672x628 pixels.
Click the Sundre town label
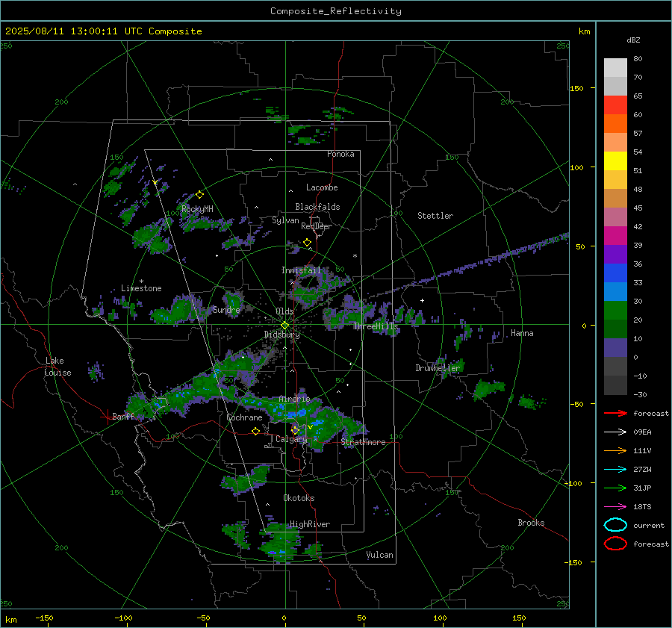[226, 310]
